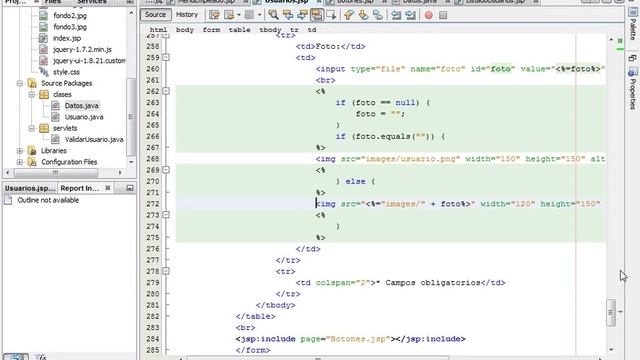Open the Services panel tab
640x360 pixels.
(92, 2)
